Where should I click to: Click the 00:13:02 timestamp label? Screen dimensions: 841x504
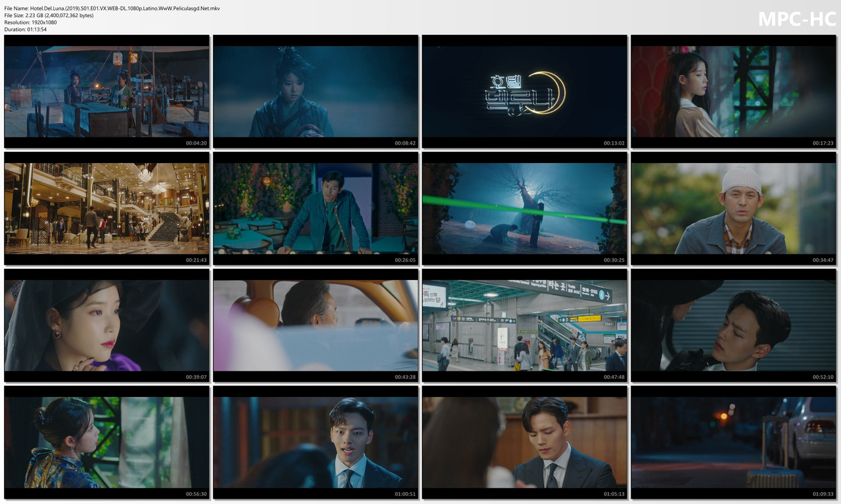point(614,143)
